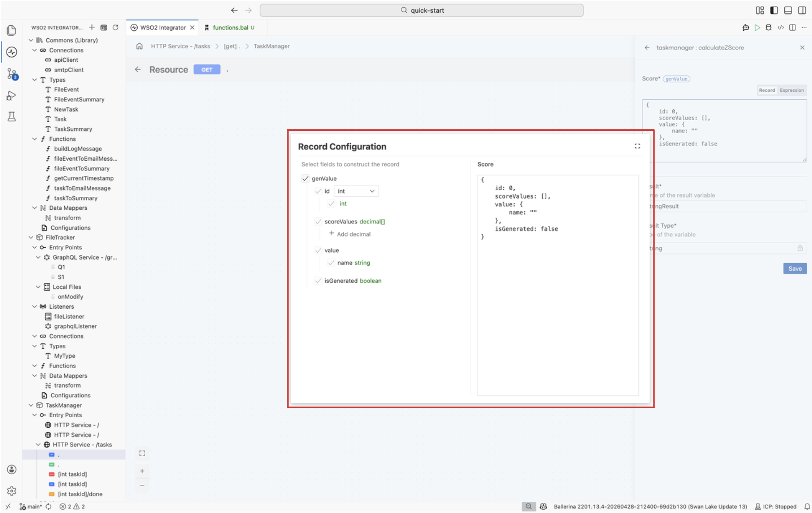Open the Testing flask view
Screen dimensions: 812x513
[12, 117]
